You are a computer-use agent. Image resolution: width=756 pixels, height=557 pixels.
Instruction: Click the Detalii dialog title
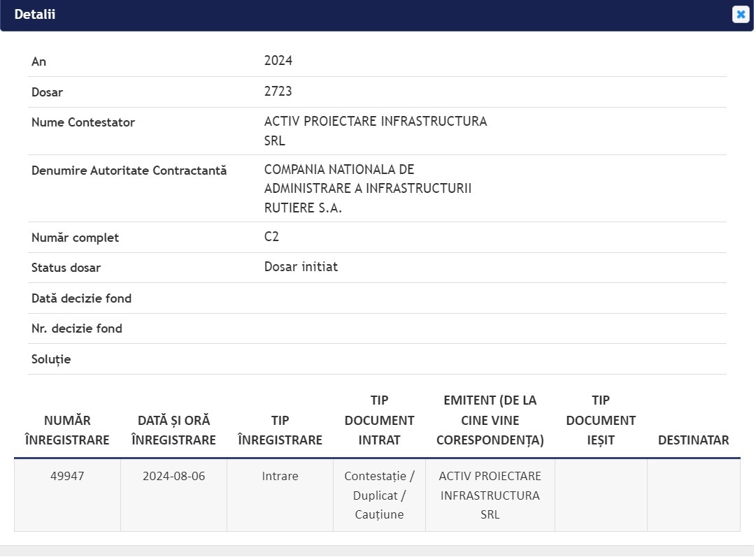[35, 15]
